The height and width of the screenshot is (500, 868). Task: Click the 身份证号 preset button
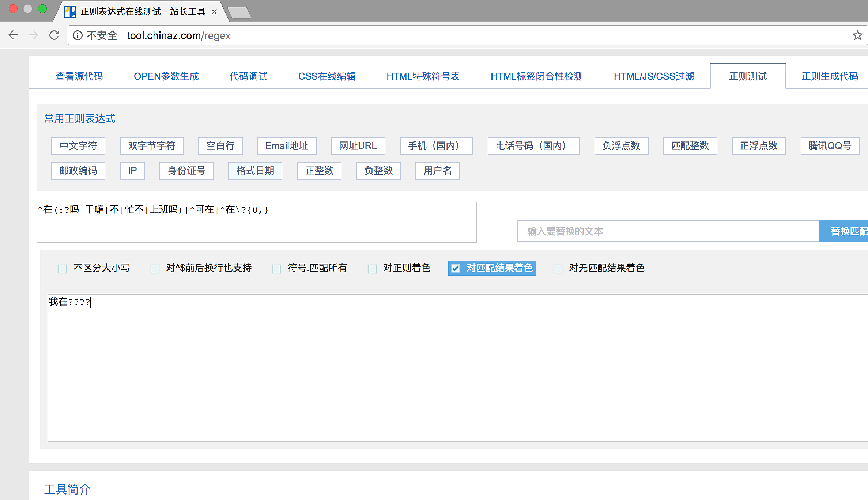(x=186, y=171)
